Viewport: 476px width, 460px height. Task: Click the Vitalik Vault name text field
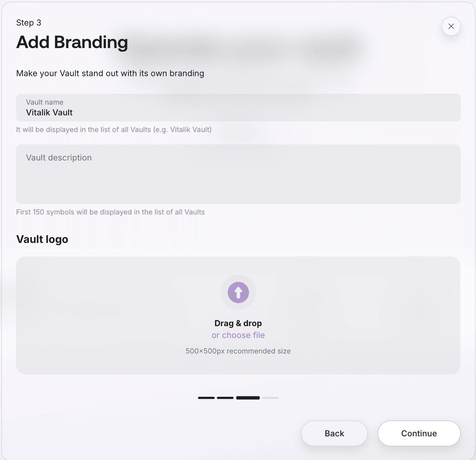[238, 112]
